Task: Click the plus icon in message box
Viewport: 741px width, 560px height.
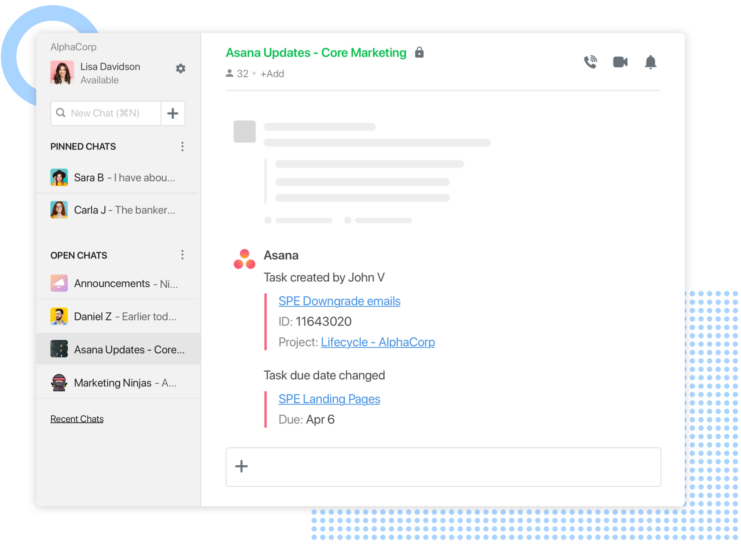Action: (x=241, y=466)
